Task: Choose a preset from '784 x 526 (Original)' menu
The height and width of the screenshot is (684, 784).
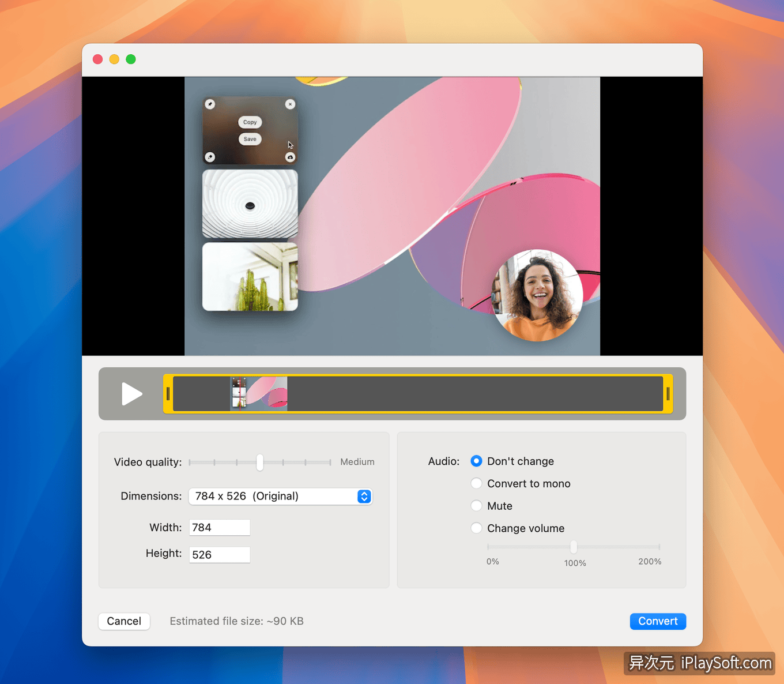Action: [x=280, y=496]
